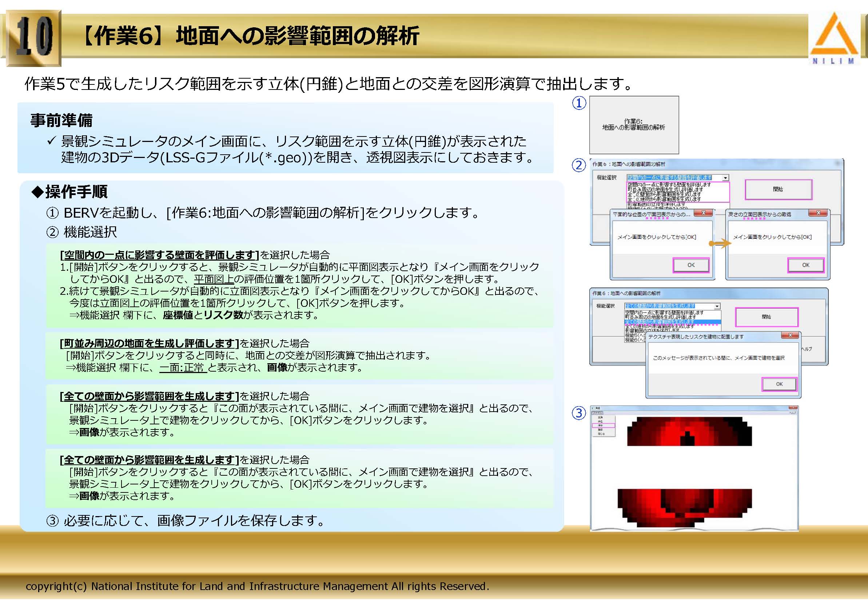This screenshot has height=614, width=868.
Task: Confirm OK in the 平面的な位置 message box
Action: tap(691, 265)
